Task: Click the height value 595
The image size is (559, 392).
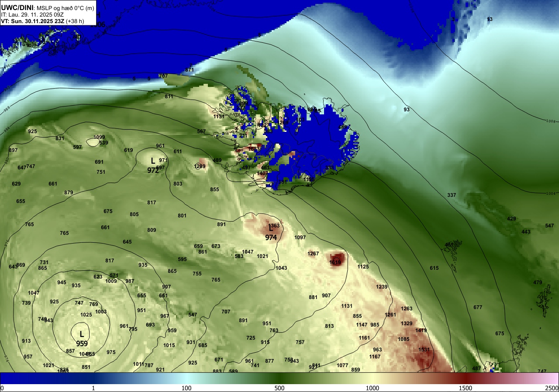Action: [x=182, y=259]
